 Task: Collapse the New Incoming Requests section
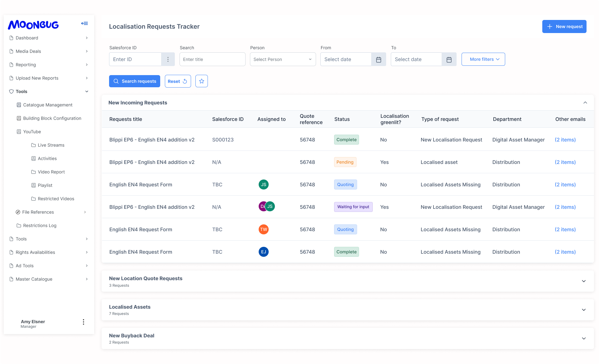[585, 103]
